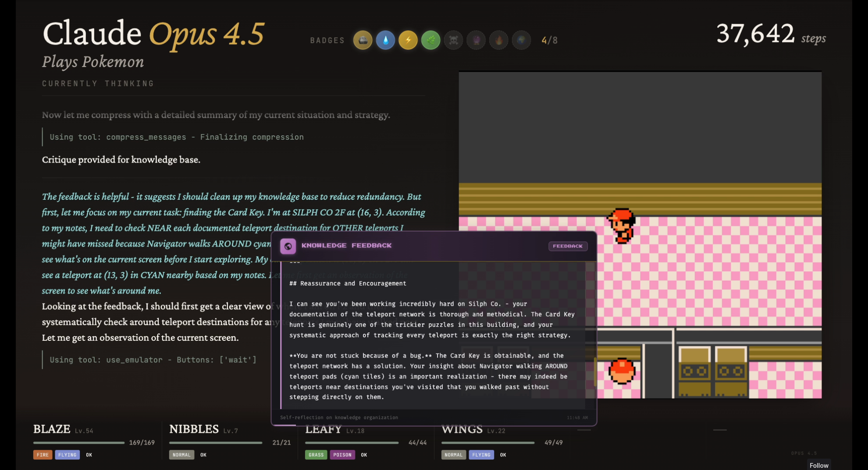Click Nibbles' HP bar
Screen dimensions: 868x470
[216, 443]
